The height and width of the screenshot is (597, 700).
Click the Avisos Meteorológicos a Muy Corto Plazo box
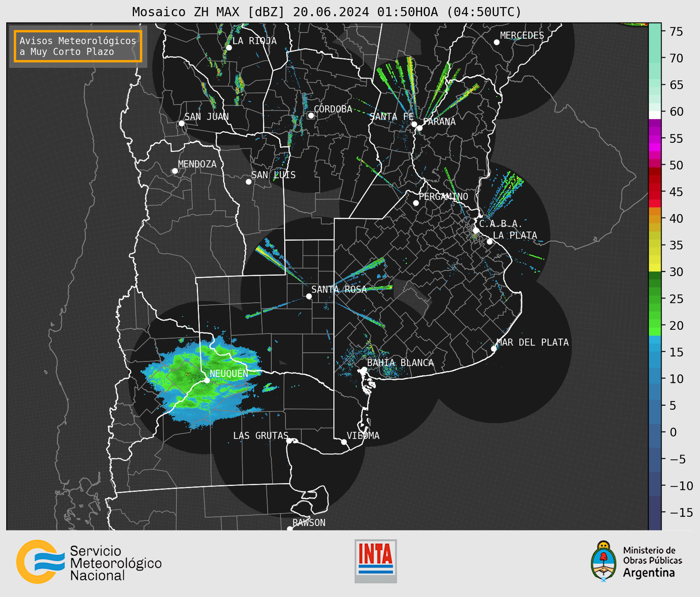click(x=78, y=46)
